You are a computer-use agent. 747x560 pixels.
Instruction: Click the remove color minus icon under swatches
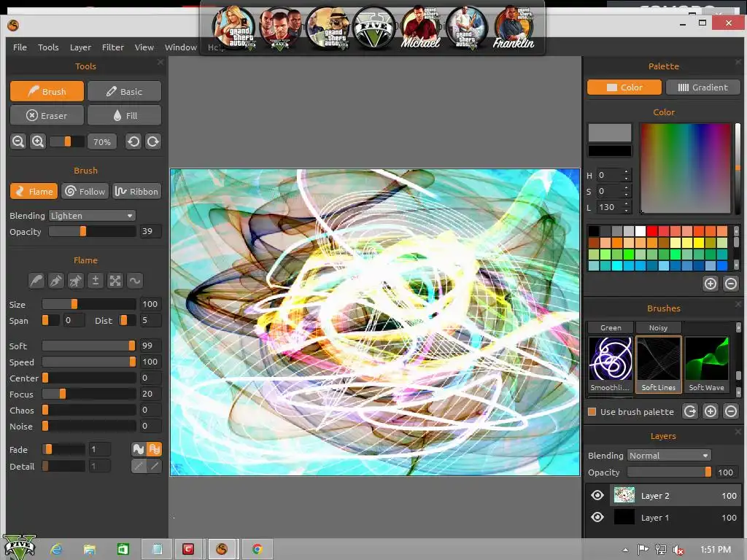(731, 284)
